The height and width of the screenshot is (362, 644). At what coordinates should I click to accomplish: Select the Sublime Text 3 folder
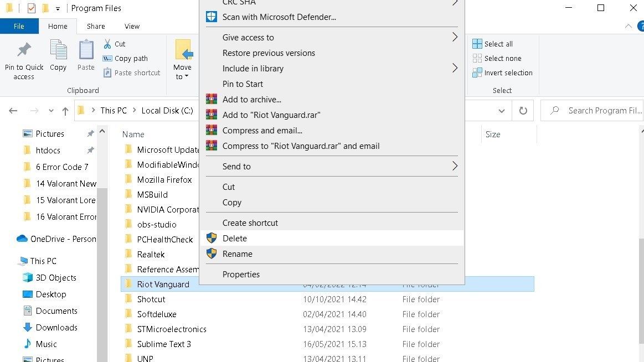[164, 344]
